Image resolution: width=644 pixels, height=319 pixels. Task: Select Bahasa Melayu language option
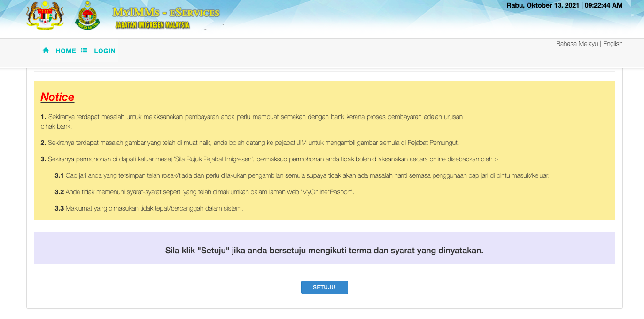(x=577, y=43)
